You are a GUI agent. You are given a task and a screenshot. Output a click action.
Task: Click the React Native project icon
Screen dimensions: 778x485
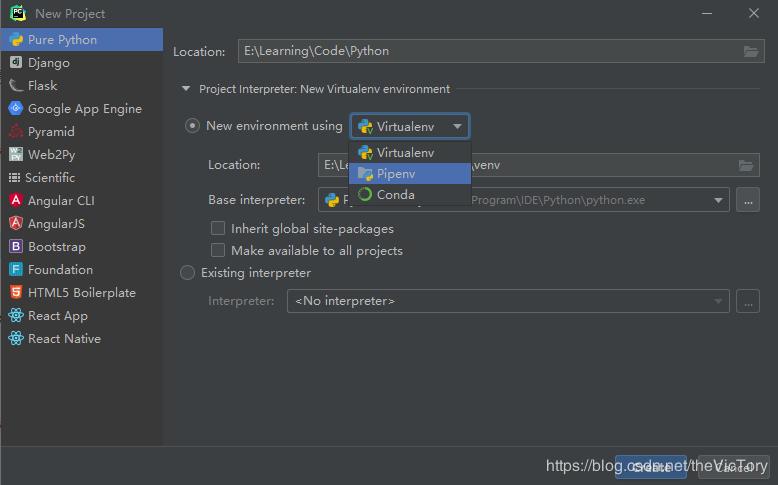[16, 339]
